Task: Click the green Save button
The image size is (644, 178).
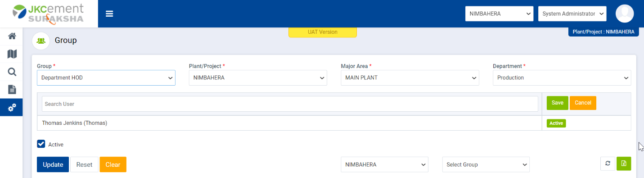Action: tap(558, 103)
